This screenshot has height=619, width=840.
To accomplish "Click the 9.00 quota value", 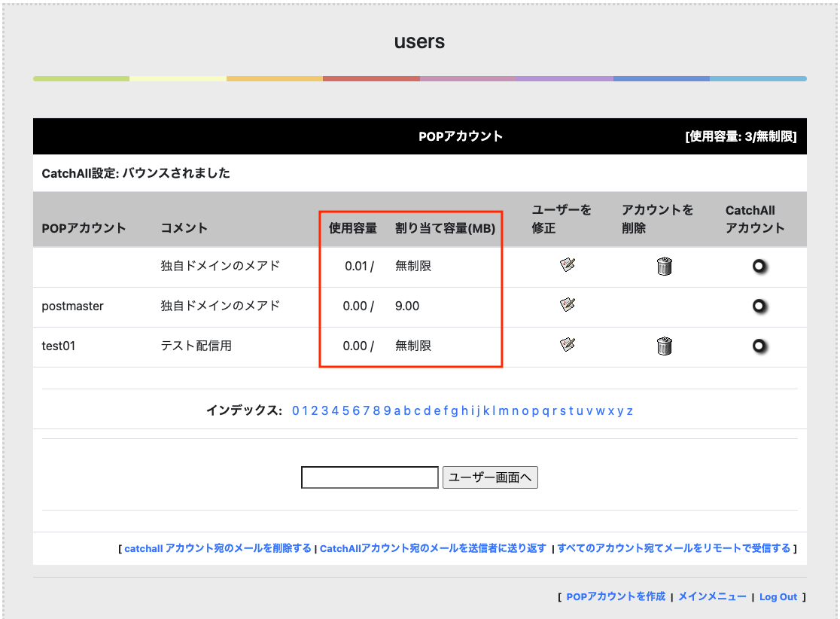I will tap(407, 306).
